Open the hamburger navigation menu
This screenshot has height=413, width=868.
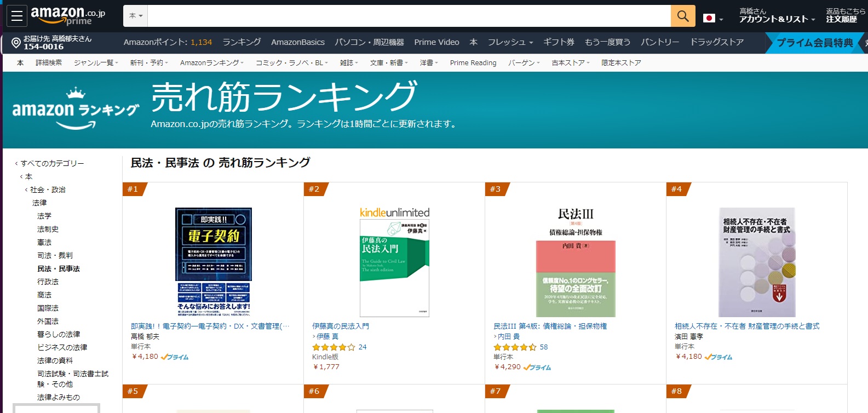tap(17, 16)
